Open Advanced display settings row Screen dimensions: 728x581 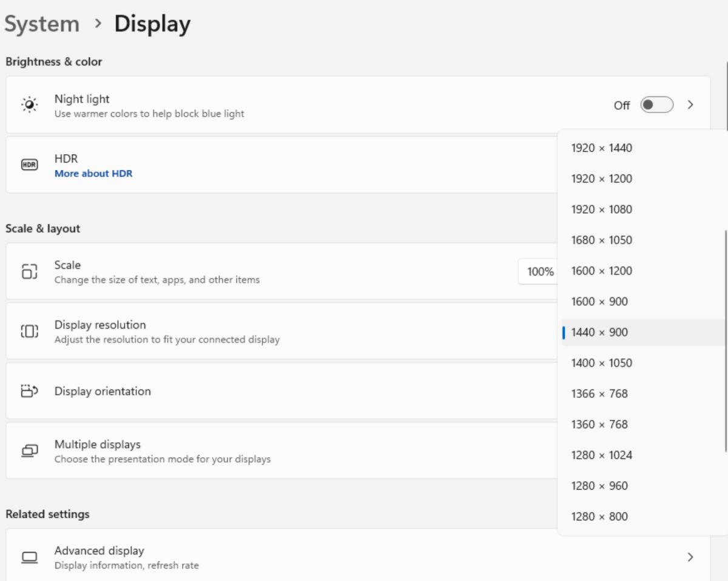point(358,555)
